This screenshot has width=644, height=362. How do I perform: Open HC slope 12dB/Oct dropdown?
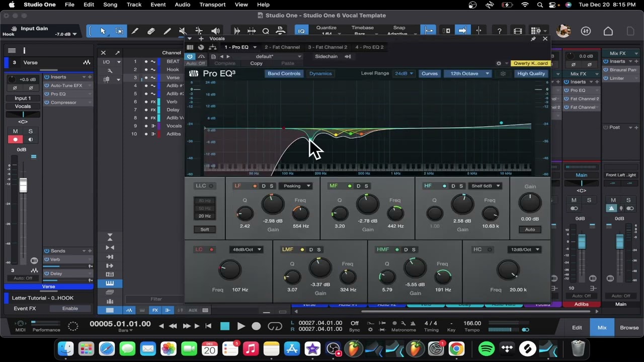click(525, 250)
